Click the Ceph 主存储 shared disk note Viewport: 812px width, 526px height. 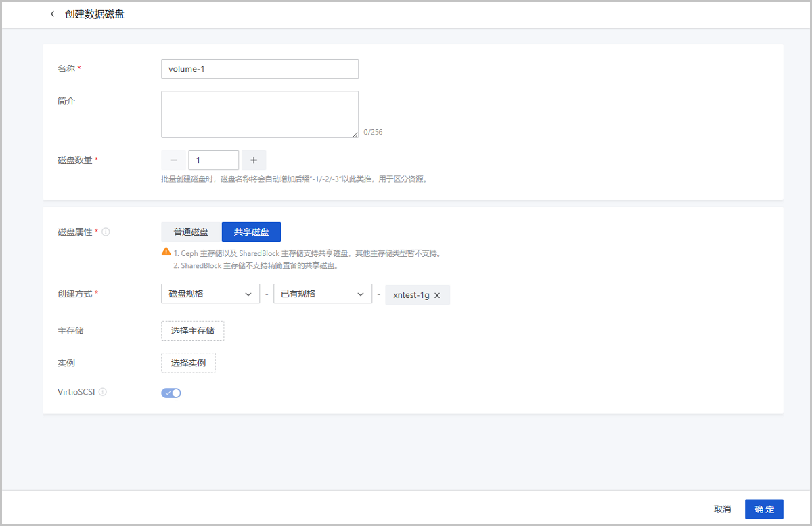point(307,253)
